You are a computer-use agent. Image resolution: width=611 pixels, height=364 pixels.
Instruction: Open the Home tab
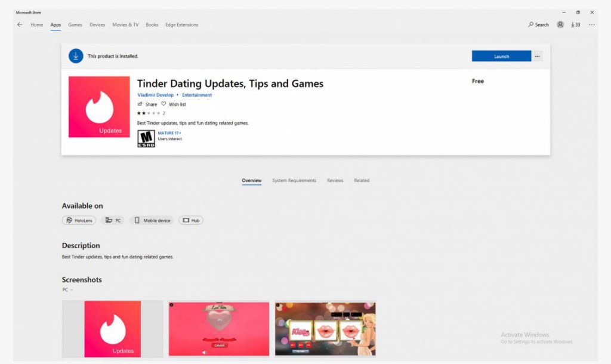[x=37, y=24]
